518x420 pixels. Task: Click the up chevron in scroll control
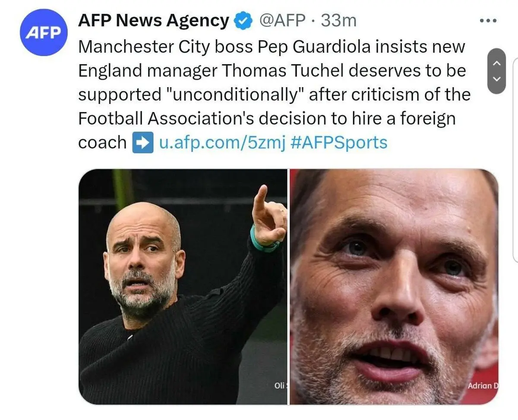click(x=496, y=63)
